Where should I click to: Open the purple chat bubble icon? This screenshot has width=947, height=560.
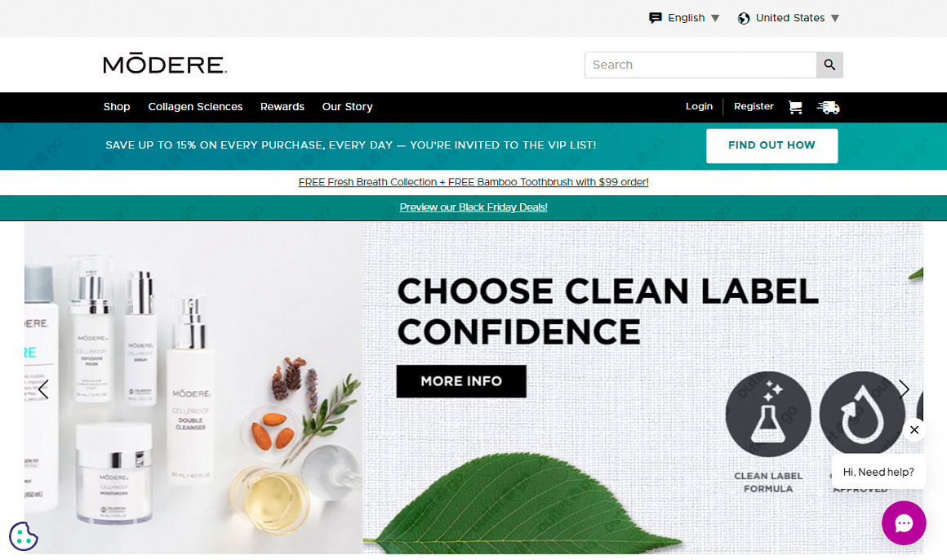(904, 522)
